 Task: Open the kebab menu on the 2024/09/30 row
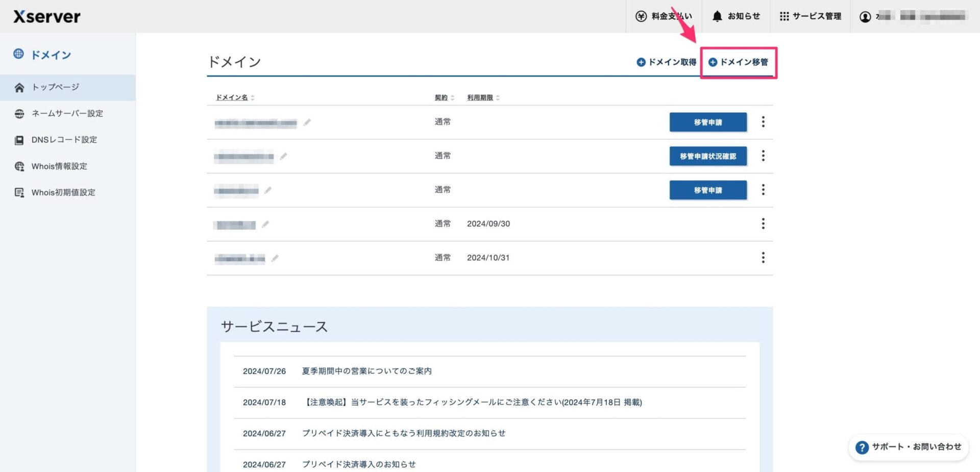pos(763,223)
